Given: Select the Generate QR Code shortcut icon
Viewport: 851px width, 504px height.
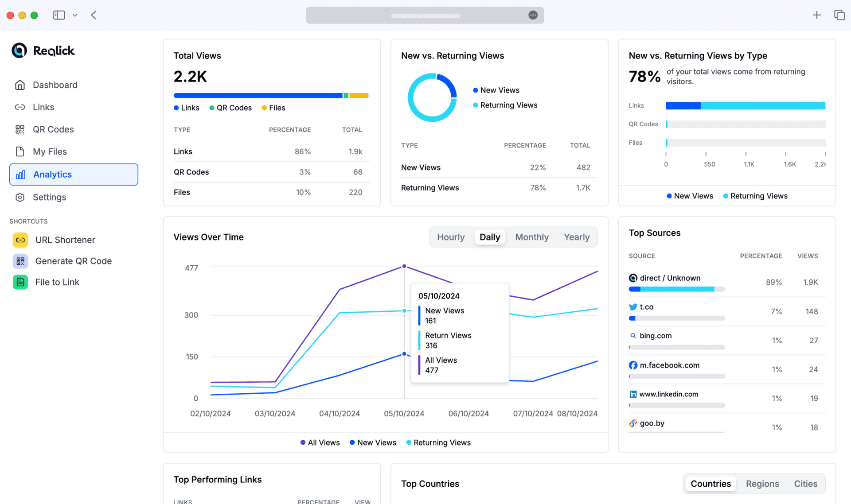Looking at the screenshot, I should click(20, 261).
